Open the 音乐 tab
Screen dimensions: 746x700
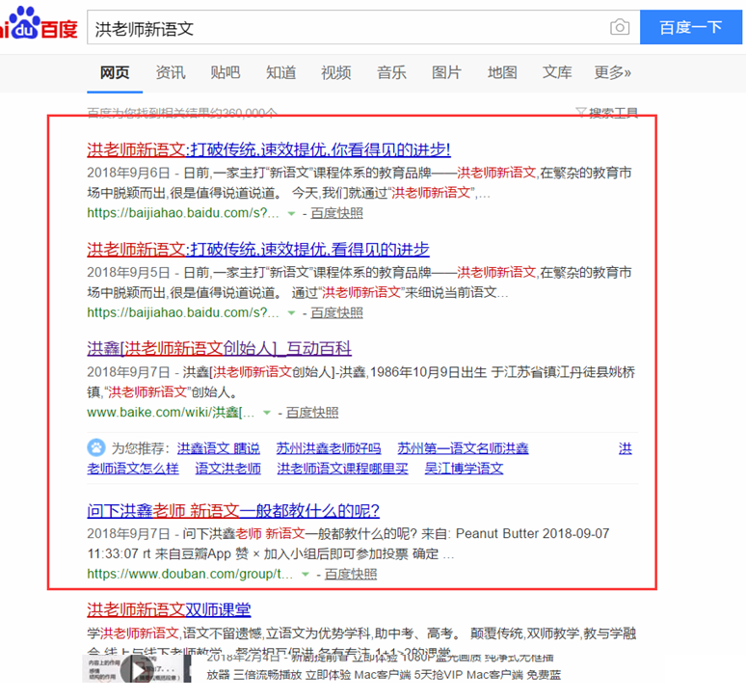[x=391, y=73]
